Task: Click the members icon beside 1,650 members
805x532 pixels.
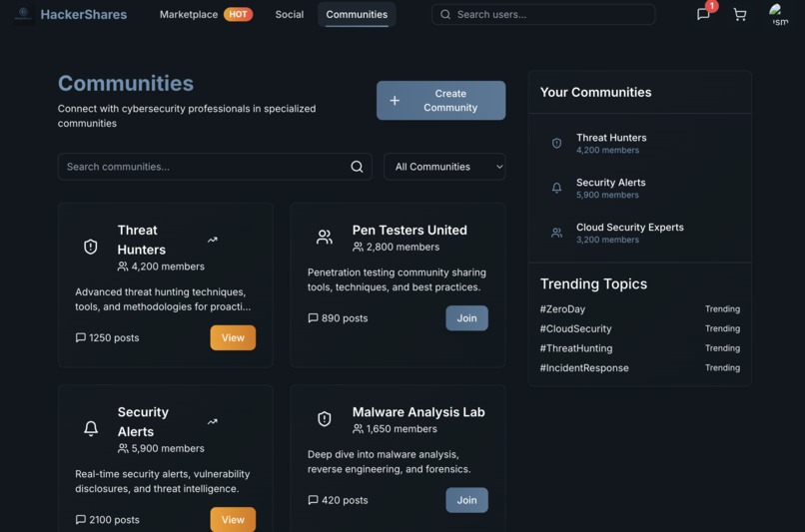Action: click(x=358, y=429)
